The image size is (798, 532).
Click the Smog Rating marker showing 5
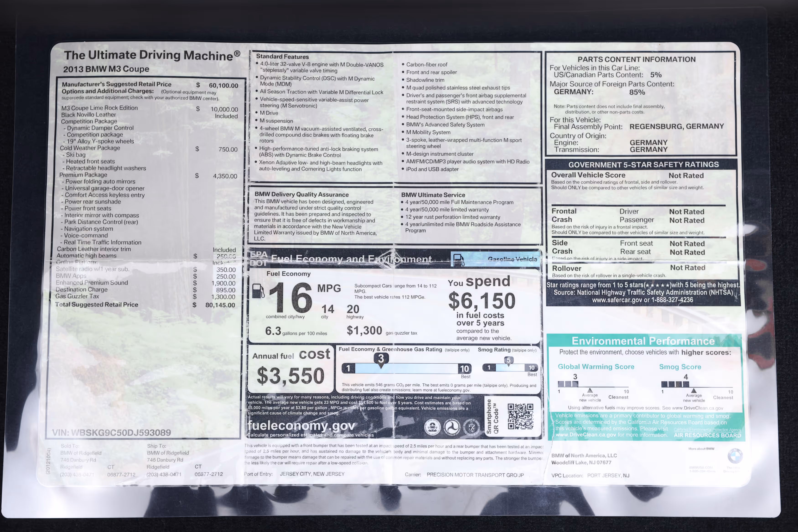pos(508,361)
